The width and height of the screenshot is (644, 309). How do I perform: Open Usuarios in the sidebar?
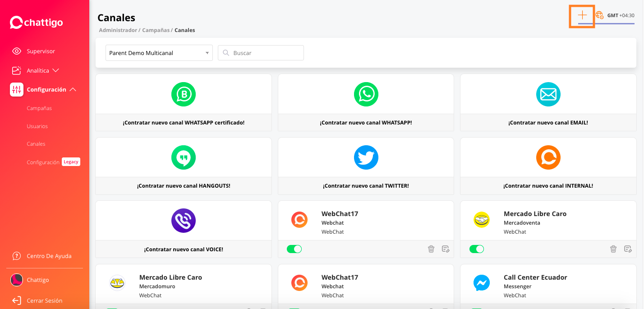[x=37, y=126]
